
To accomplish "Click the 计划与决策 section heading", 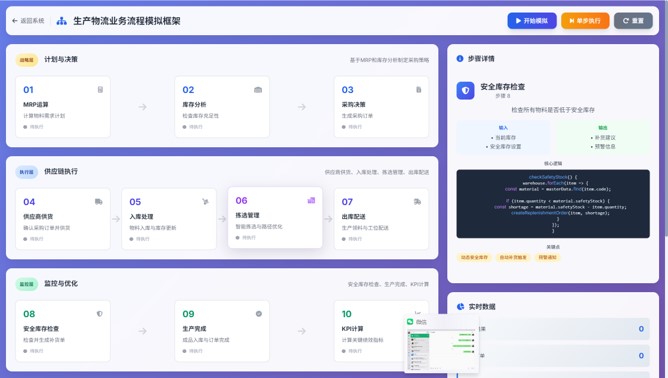I will pos(61,59).
